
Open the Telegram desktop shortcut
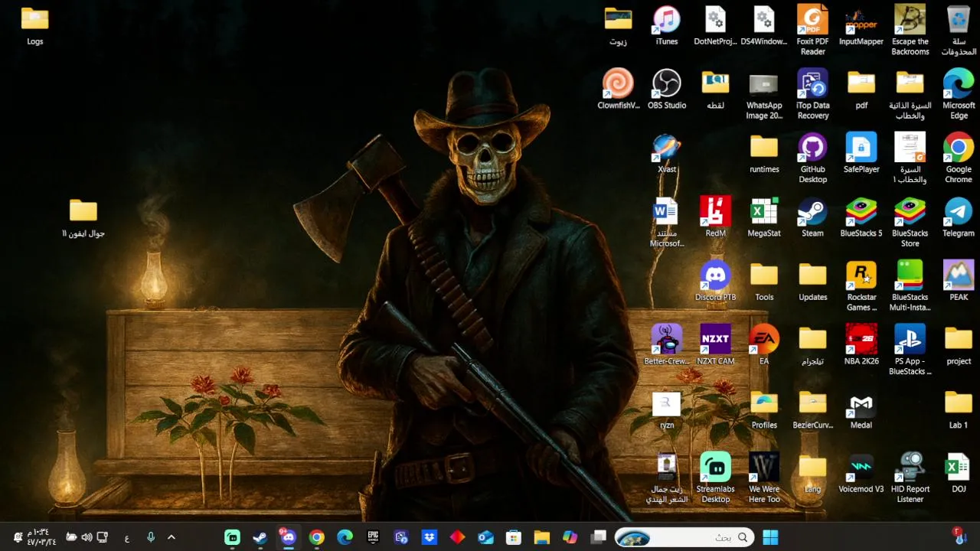point(958,217)
